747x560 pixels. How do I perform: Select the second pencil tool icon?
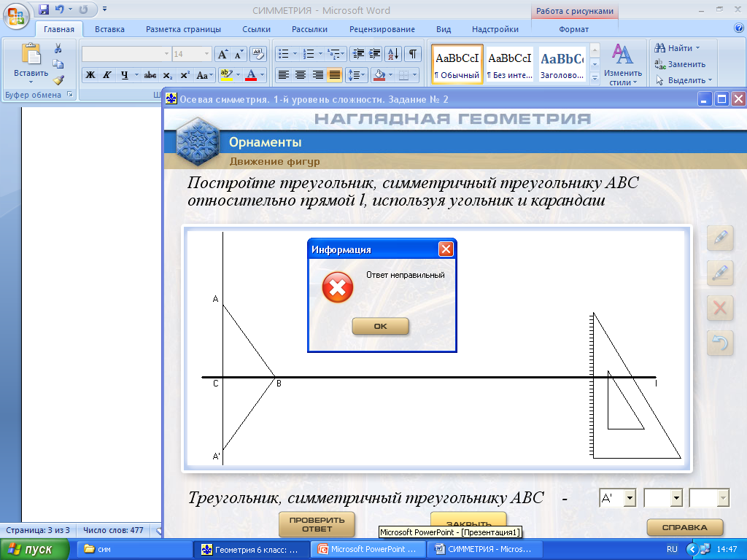(x=720, y=273)
